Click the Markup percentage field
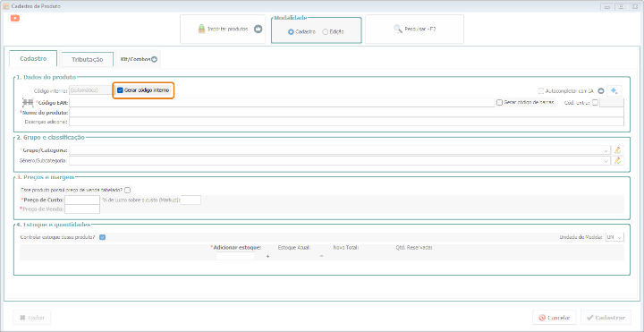644x332 pixels. pos(191,200)
